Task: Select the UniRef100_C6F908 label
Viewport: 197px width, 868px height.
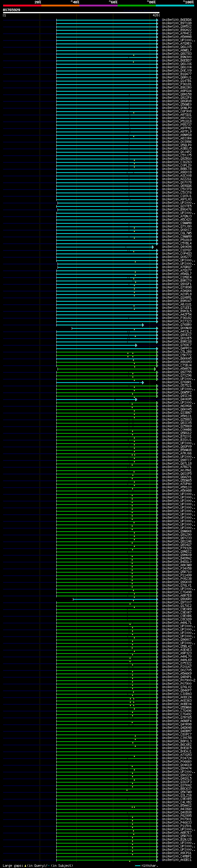Action: pyautogui.click(x=177, y=111)
